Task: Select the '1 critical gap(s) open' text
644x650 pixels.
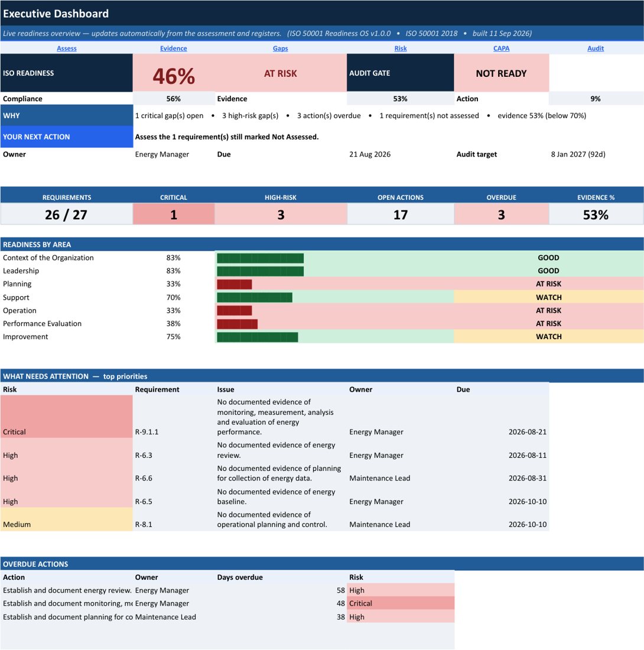Action: [x=169, y=116]
